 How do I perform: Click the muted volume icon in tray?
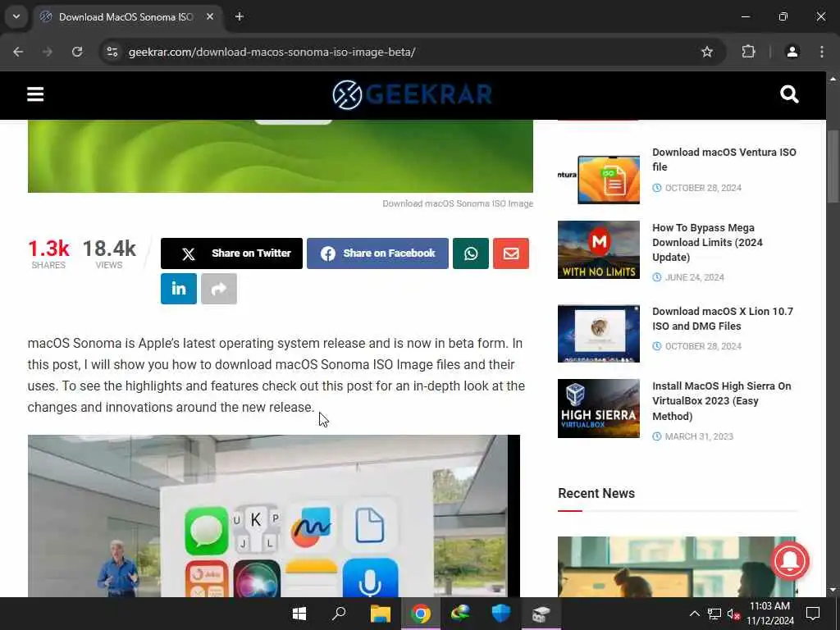click(x=733, y=614)
